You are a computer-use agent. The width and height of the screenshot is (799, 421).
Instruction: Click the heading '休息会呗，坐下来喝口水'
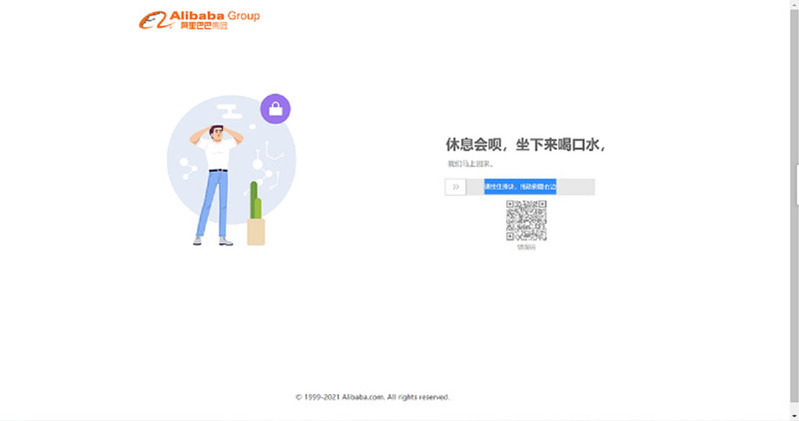(525, 145)
